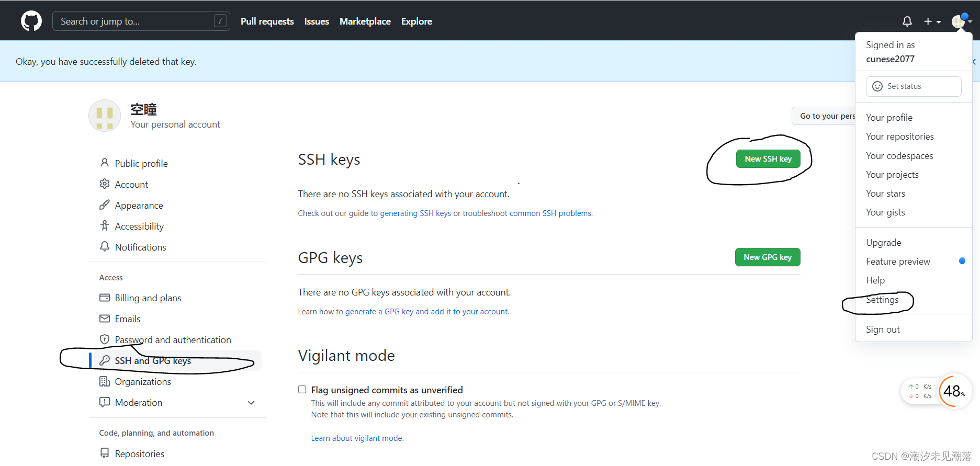Image resolution: width=980 pixels, height=466 pixels.
Task: Select Upgrade in user menu
Action: point(883,243)
